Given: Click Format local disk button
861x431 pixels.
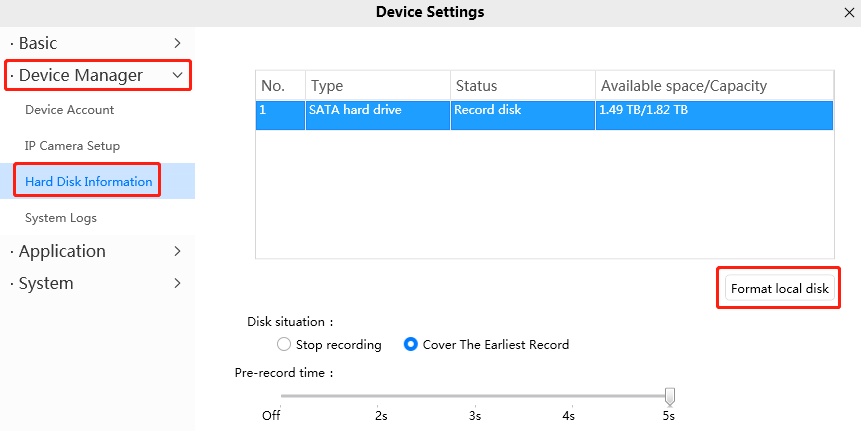Looking at the screenshot, I should [x=779, y=289].
